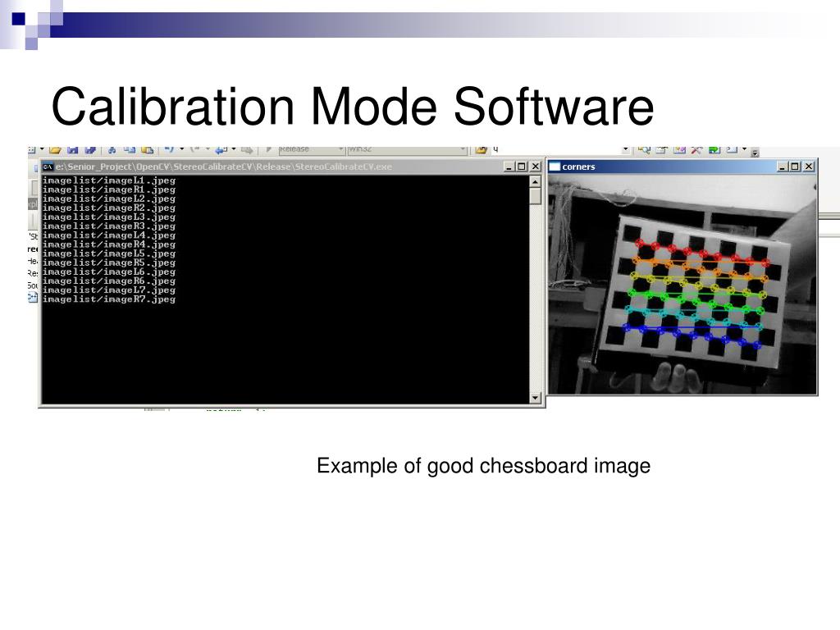Image resolution: width=840 pixels, height=630 pixels.
Task: Click the line imagelist/imageL1.jpeg
Action: point(109,180)
